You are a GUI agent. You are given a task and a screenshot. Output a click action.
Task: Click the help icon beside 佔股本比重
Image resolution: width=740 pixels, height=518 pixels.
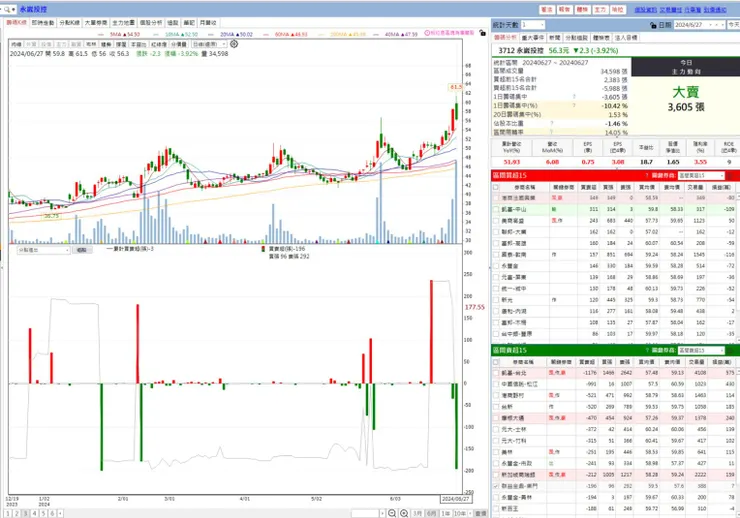(x=552, y=124)
